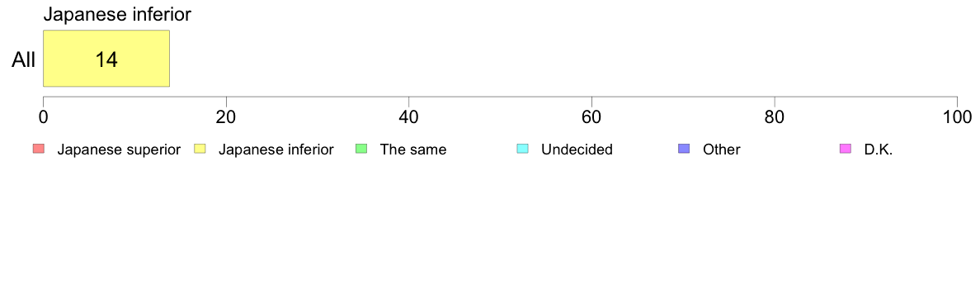Screen dimensions: 980x304
Task: Click the All row label
Action: (x=24, y=60)
